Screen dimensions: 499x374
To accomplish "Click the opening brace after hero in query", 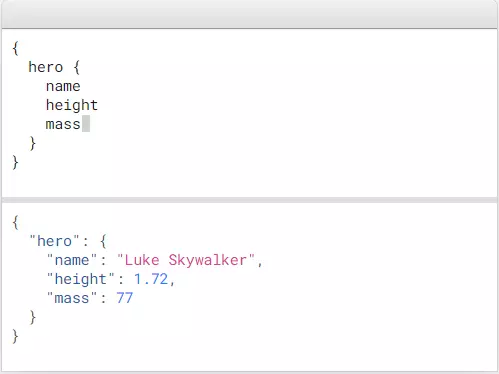I will tap(77, 67).
